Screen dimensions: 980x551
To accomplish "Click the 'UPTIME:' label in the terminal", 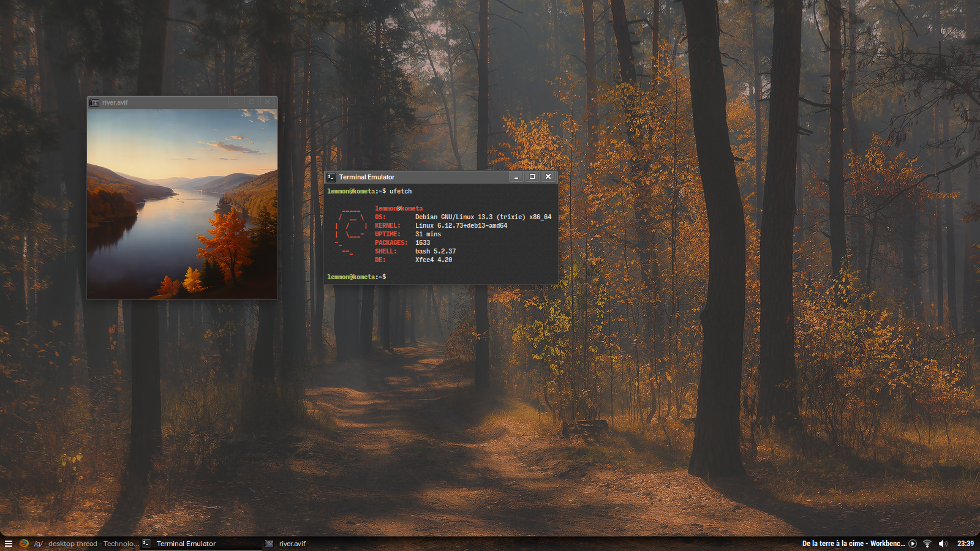I will (388, 234).
